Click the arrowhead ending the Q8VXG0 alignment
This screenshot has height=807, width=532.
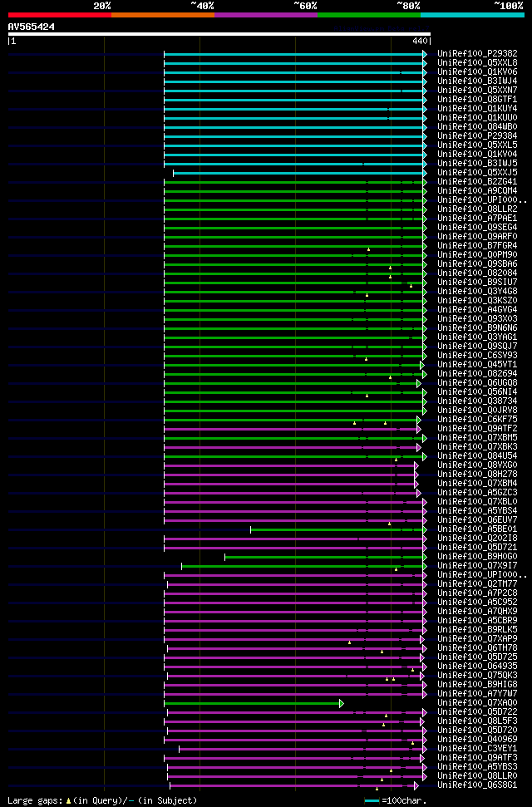[x=416, y=465]
